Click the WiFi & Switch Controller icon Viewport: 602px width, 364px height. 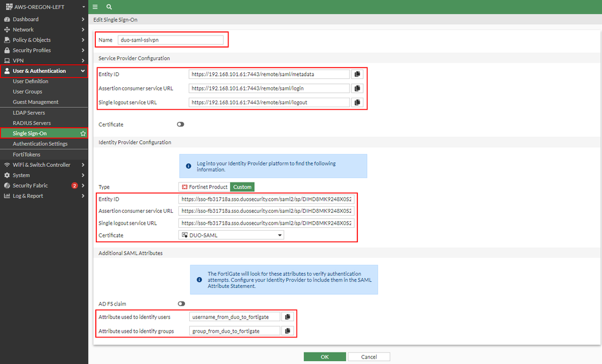[x=7, y=165]
